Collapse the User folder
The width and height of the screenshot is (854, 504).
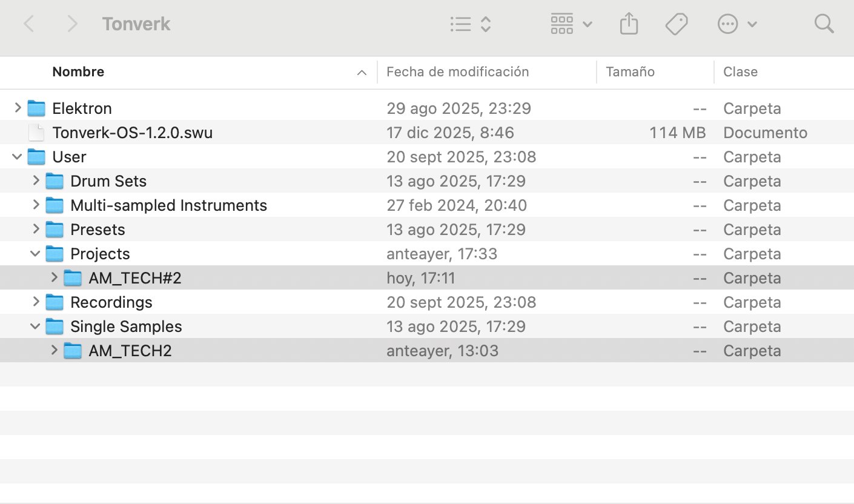click(18, 157)
